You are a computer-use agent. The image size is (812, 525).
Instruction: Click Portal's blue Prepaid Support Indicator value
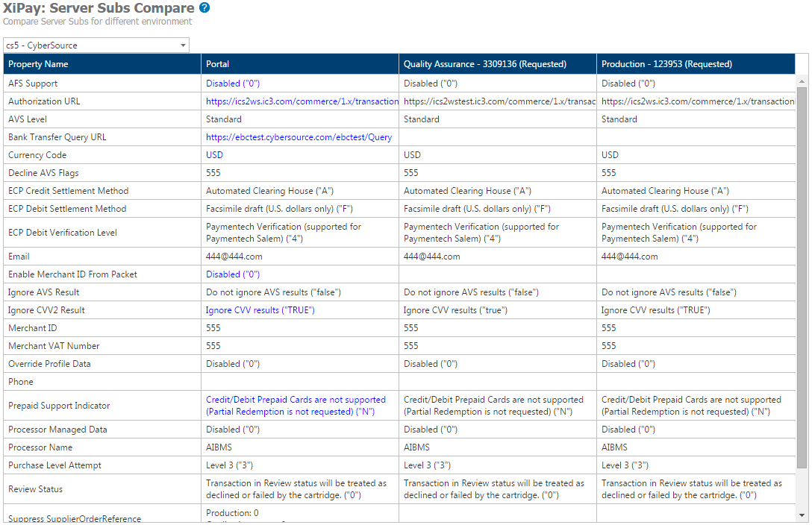pyautogui.click(x=296, y=406)
